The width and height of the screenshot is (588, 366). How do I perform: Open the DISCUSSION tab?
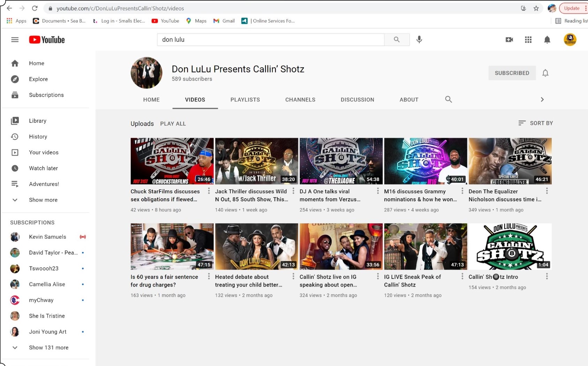[357, 99]
